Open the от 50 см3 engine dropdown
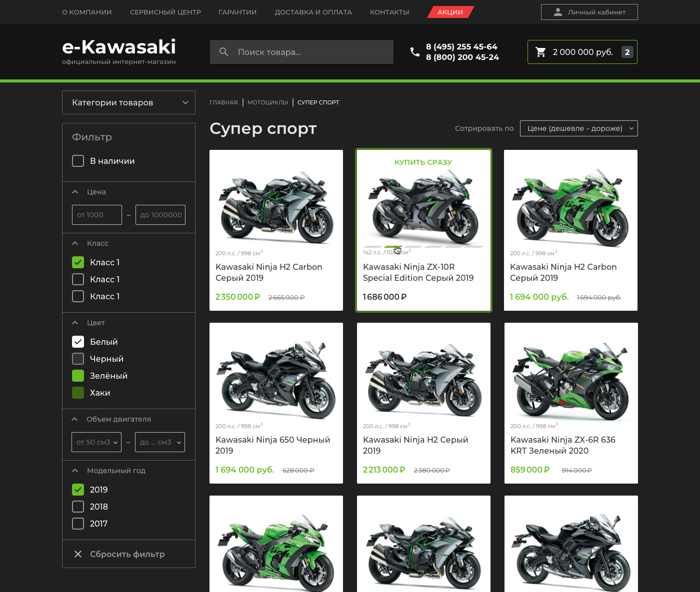700x592 pixels. pos(96,442)
